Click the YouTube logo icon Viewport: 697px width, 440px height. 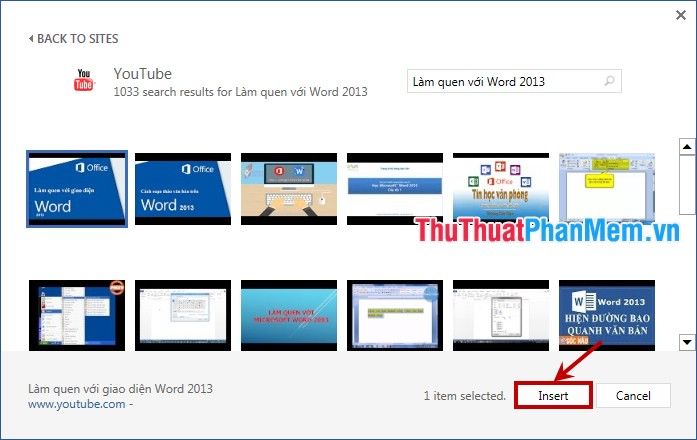84,80
